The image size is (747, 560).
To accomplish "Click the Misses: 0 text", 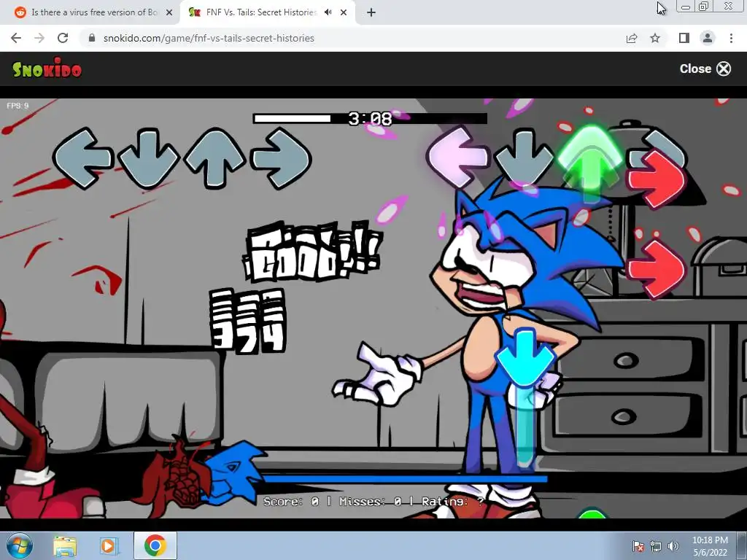I will 371,501.
